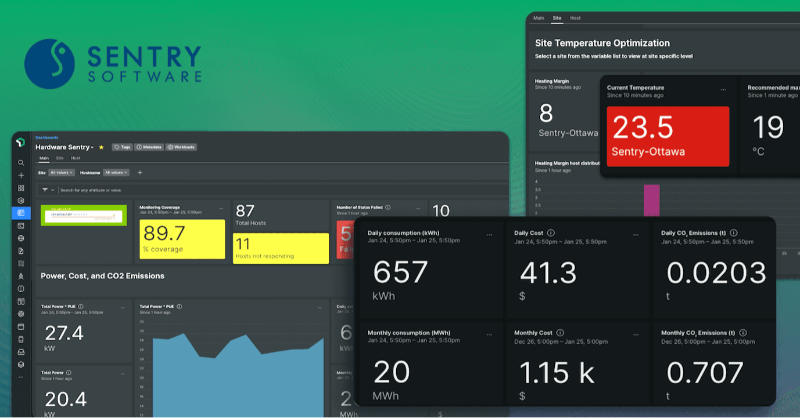Click info icon on Total Power * PUE 27.4 card

(x=81, y=306)
